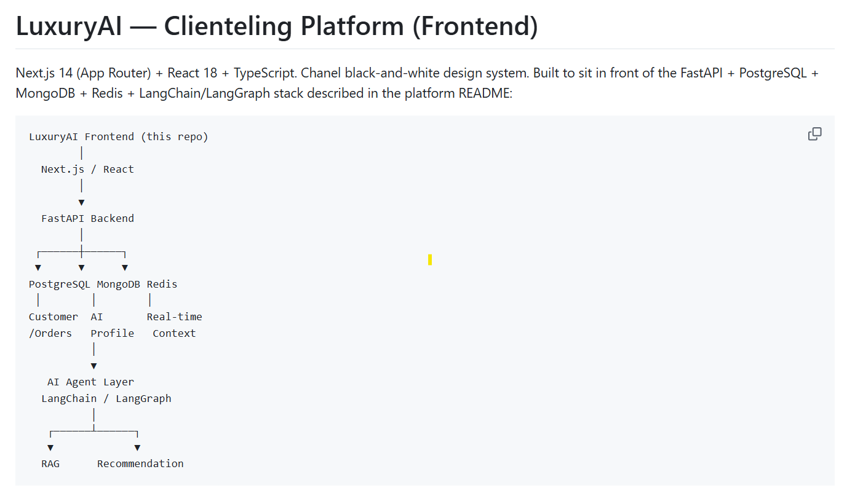
Task: Click the 'Next.js / React' diagram label
Action: pos(87,169)
